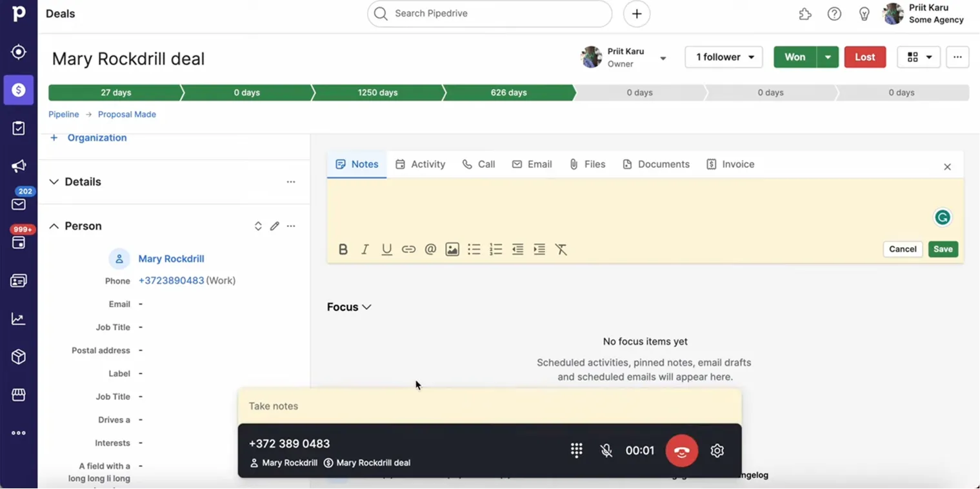Open the 1 follower dropdown
Viewport: 980px width, 489px height.
(724, 57)
